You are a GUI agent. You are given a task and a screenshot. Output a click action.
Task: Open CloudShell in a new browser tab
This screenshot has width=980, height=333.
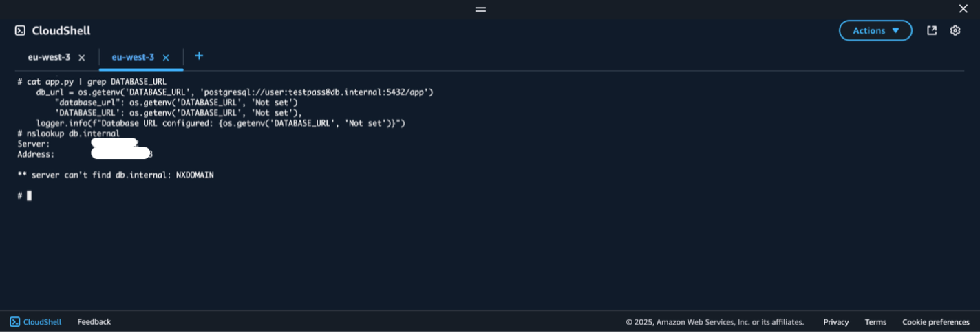(932, 30)
